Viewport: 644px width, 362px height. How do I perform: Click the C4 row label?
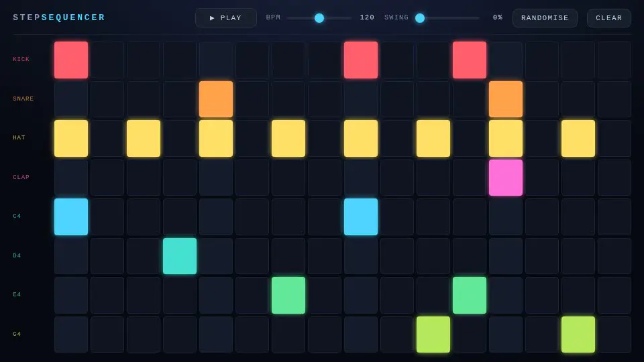tap(17, 216)
